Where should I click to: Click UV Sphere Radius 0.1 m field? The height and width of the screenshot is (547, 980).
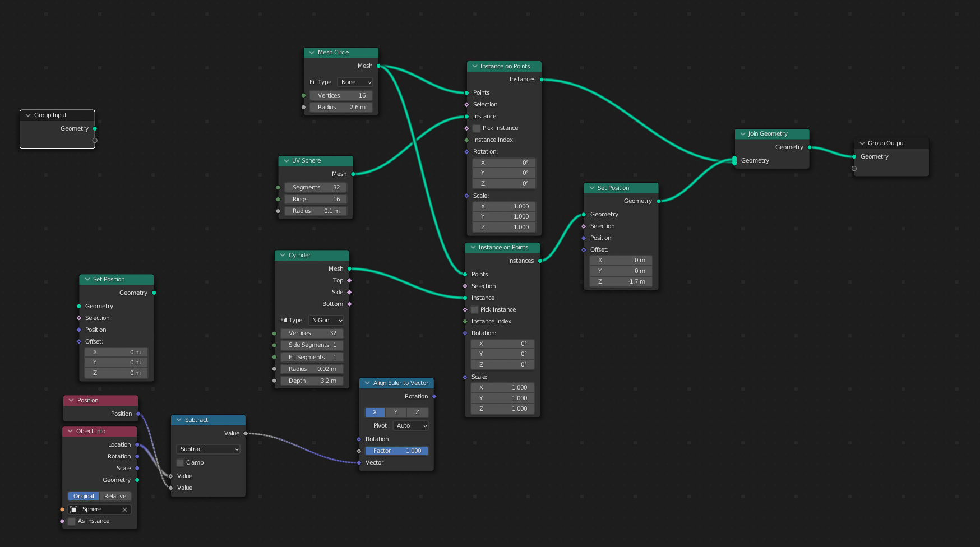click(316, 211)
